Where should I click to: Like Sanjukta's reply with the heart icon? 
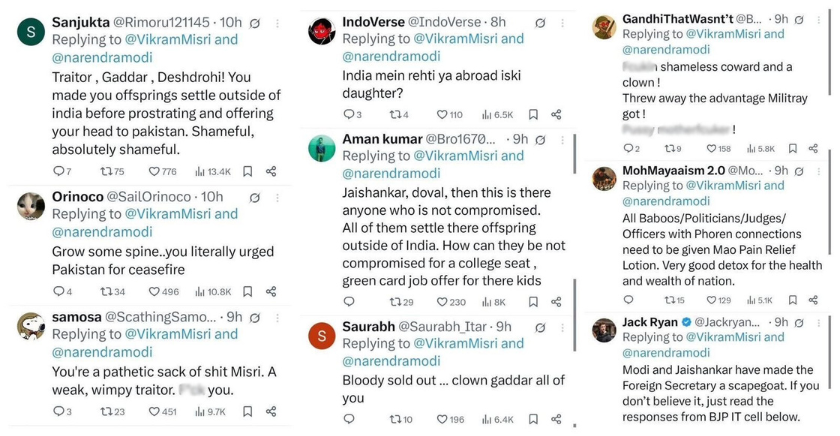tap(153, 171)
